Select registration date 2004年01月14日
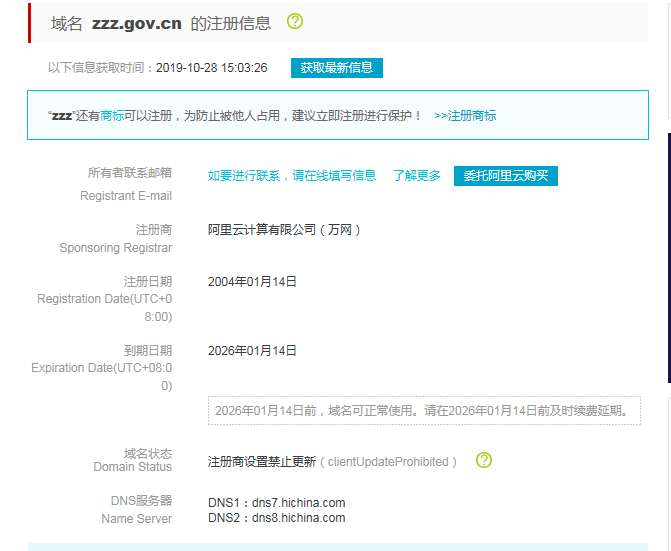The image size is (671, 551). 252,281
